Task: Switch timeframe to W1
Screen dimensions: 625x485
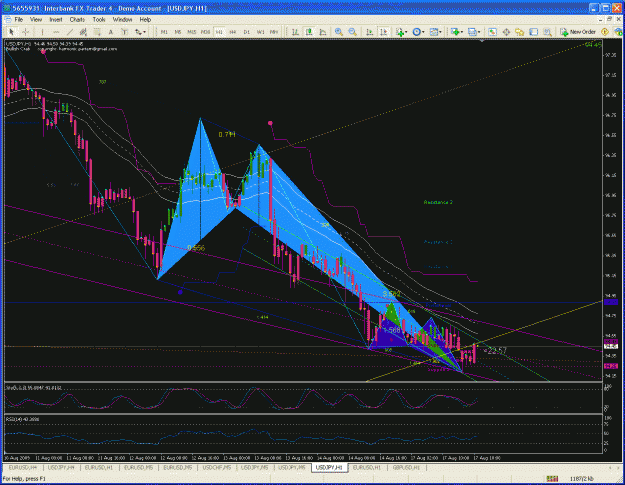Action: pos(260,32)
